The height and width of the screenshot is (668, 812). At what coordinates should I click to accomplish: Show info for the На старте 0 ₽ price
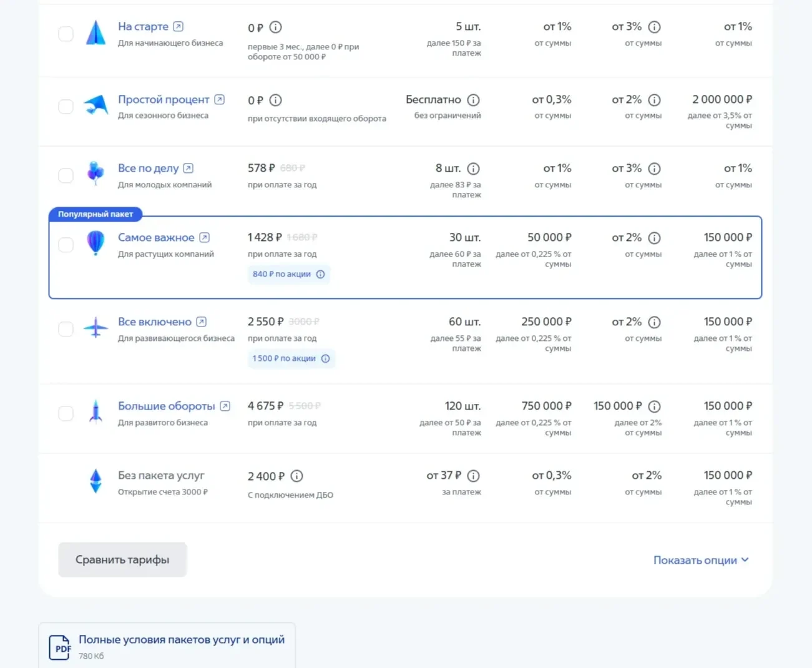pos(275,27)
